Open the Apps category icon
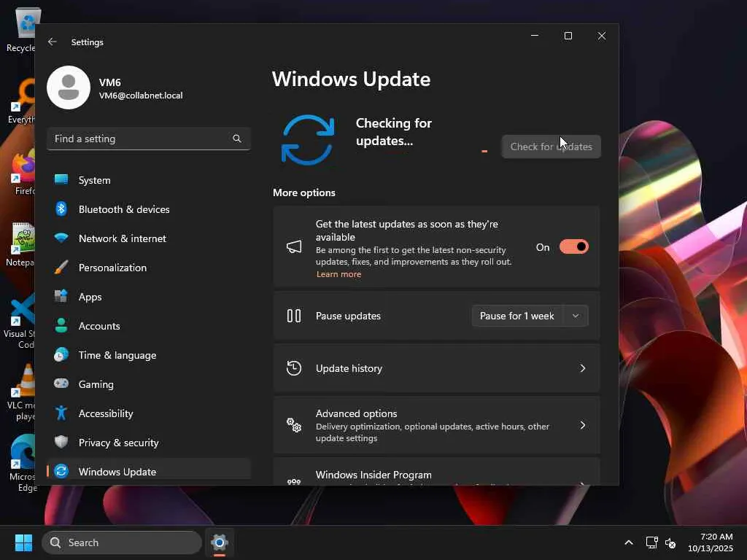Screen dimensions: 747x560 (x=61, y=296)
